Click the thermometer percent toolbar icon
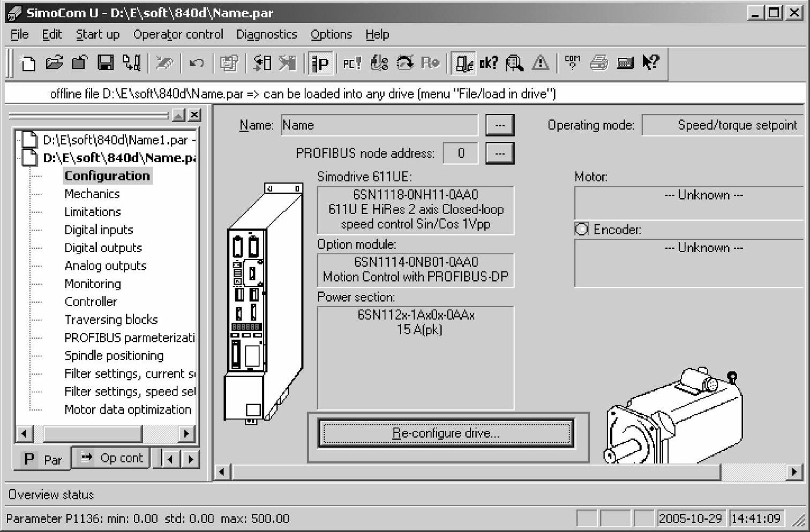The image size is (810, 532). tap(379, 63)
